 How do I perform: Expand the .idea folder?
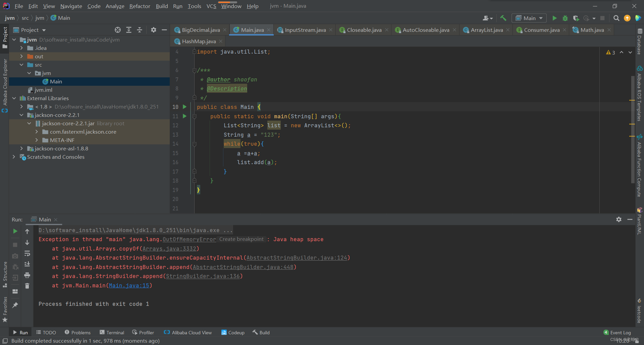point(21,48)
